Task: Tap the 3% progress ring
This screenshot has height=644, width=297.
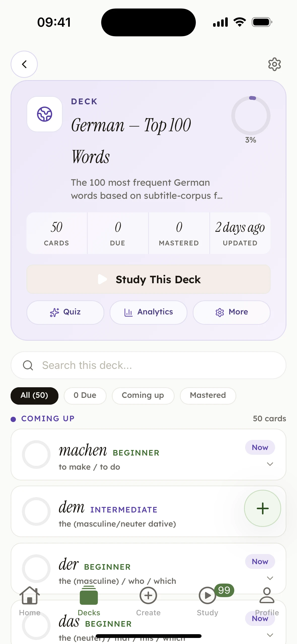Action: (251, 116)
